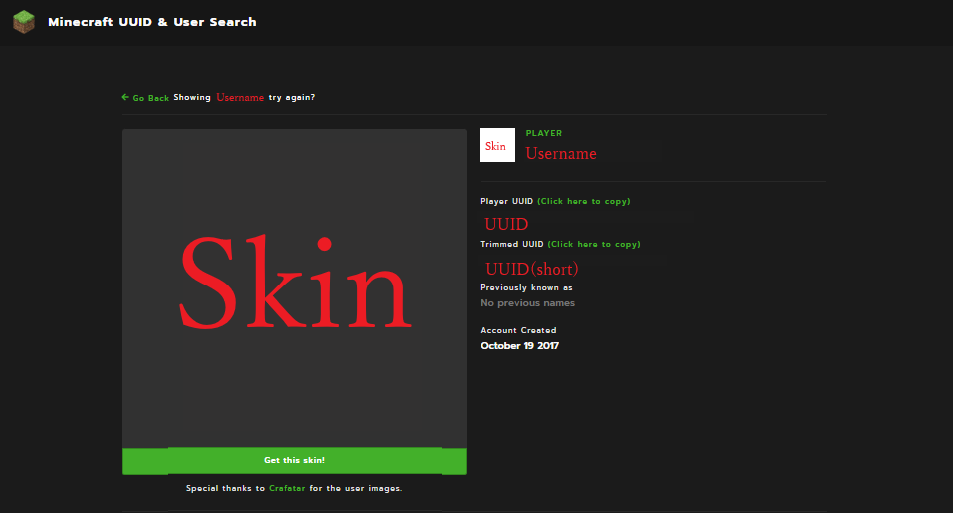This screenshot has height=513, width=953.
Task: Click the red UUID(short) value
Action: tap(532, 269)
